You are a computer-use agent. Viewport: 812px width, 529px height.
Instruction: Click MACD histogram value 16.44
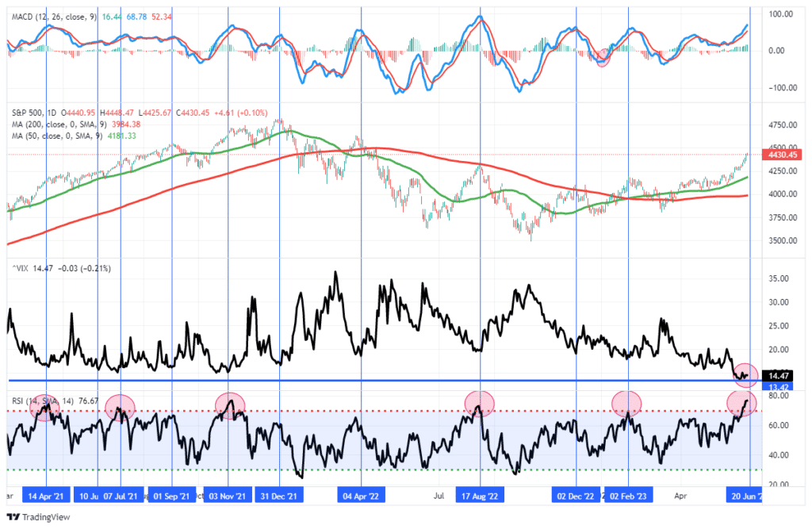click(x=113, y=17)
